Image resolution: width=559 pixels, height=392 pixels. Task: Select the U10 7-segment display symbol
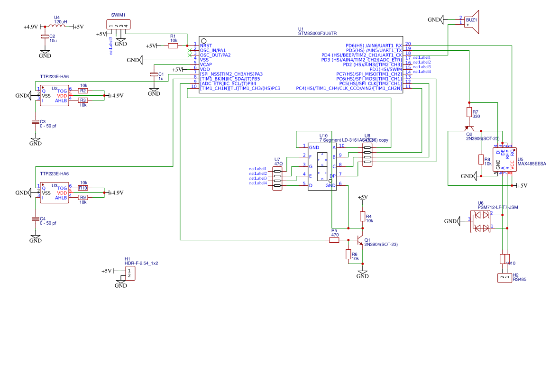tap(322, 166)
